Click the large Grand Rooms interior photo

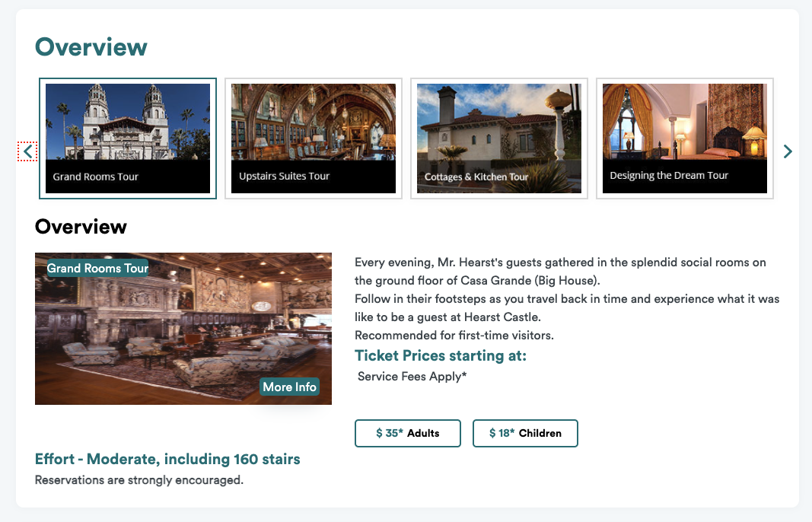pos(183,329)
